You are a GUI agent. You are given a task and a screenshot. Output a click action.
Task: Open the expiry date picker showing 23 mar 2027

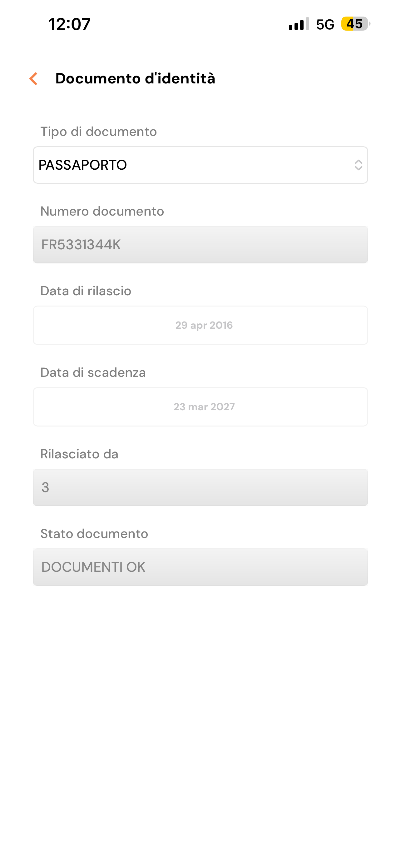pos(200,407)
